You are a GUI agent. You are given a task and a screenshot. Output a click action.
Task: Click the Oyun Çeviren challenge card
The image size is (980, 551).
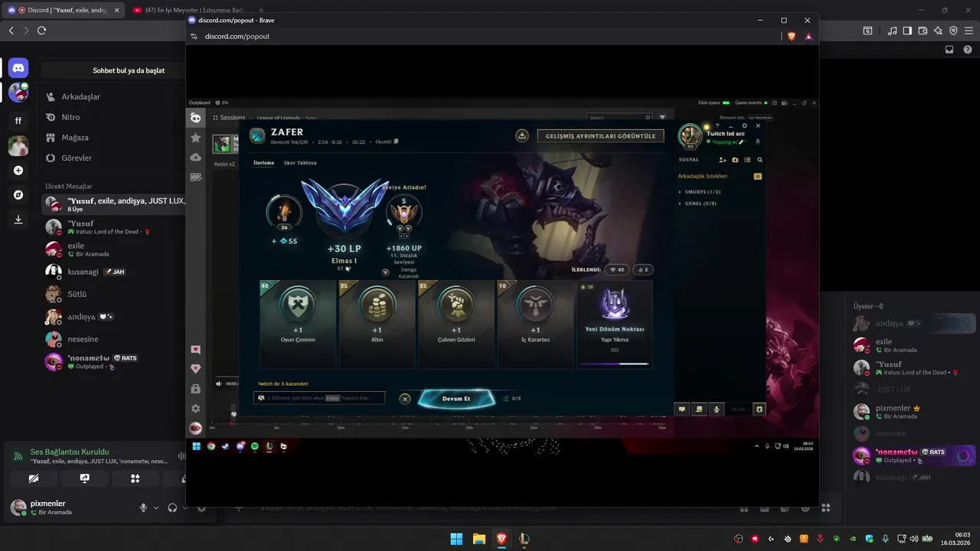pos(298,324)
